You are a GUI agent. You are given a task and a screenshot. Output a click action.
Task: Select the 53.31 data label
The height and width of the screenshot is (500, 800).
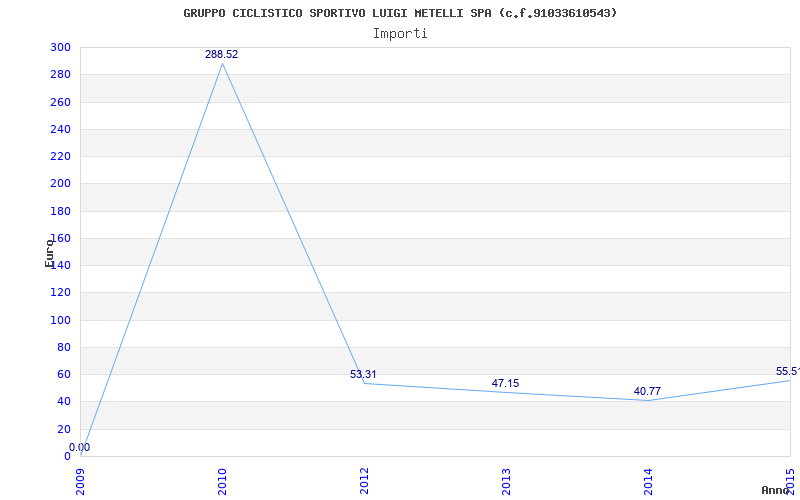[363, 374]
